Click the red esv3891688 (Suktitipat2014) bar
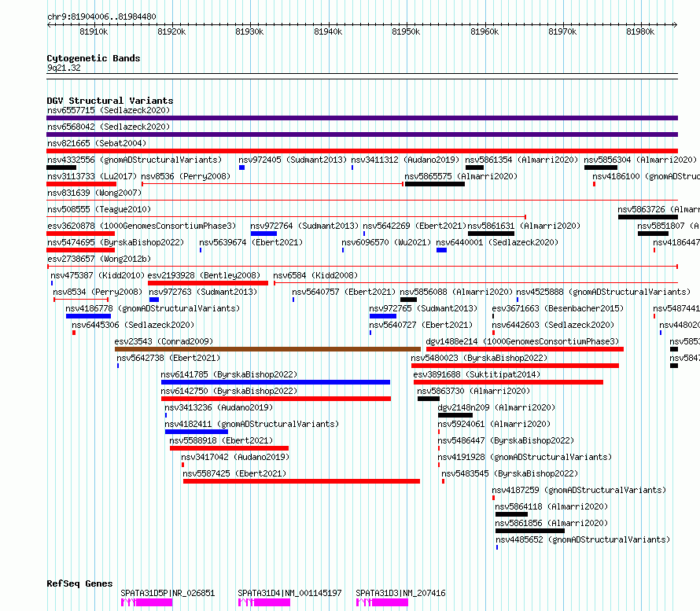This screenshot has height=611, width=700. (508, 382)
